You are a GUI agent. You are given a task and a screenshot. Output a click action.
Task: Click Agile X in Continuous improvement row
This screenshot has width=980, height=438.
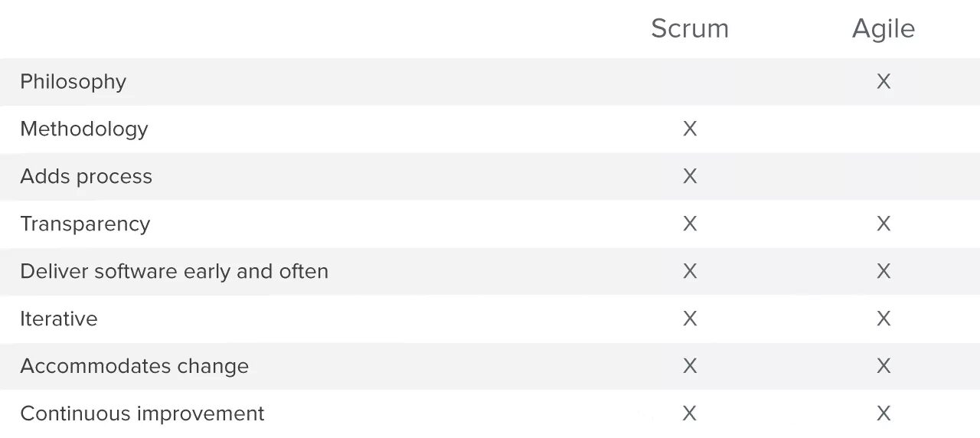tap(883, 413)
